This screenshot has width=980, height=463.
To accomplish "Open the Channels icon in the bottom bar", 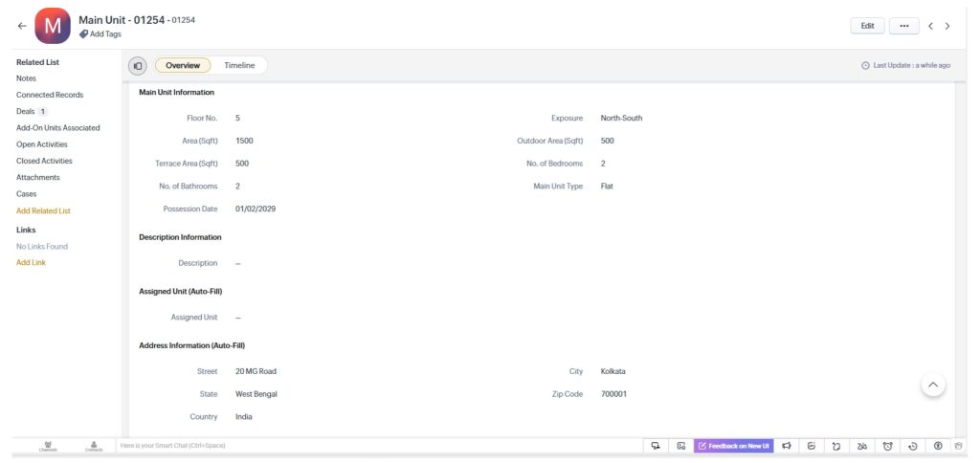I will point(48,446).
